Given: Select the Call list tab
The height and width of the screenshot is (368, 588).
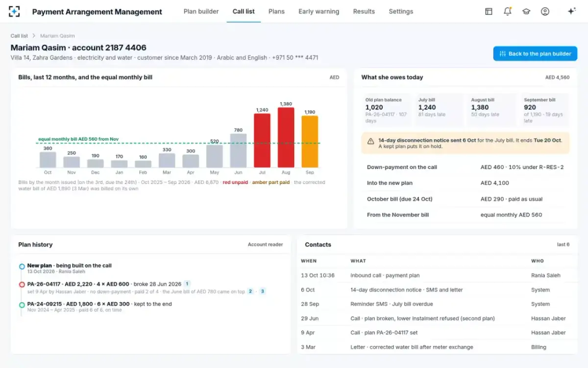Looking at the screenshot, I should 244,11.
